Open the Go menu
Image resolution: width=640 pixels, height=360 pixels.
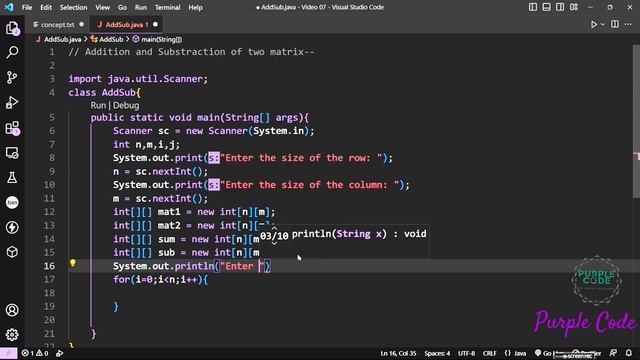click(x=122, y=7)
